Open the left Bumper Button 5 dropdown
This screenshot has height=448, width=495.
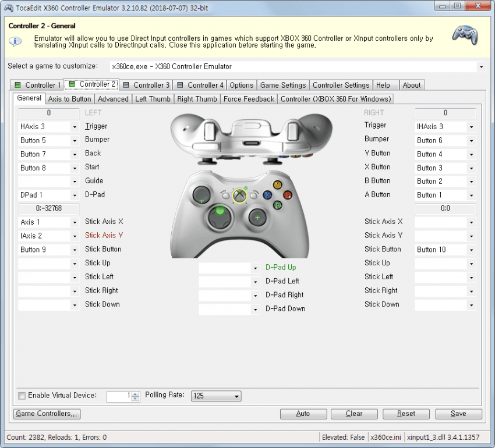click(75, 141)
